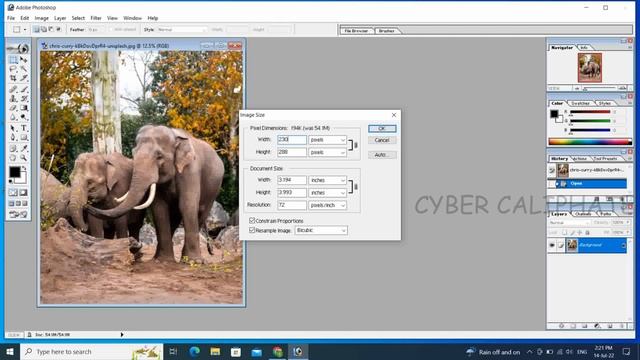Open Resolution pixels/inch dropdown

(x=327, y=205)
